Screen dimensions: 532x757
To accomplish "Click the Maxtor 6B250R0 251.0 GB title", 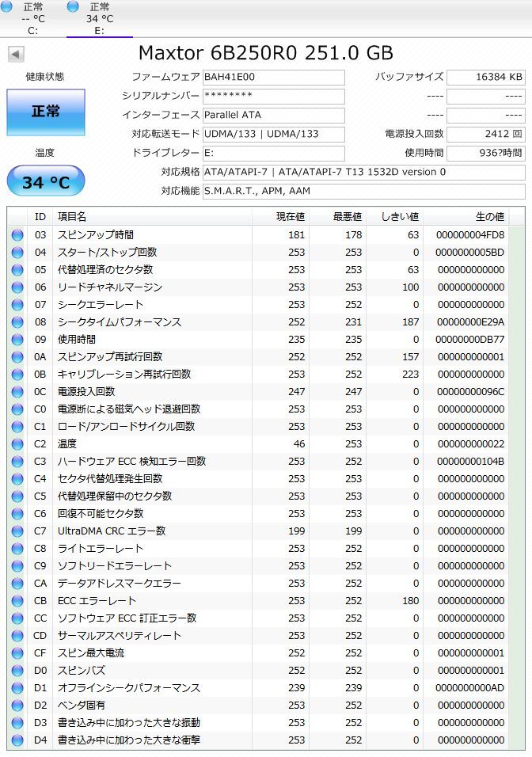I will point(266,53).
